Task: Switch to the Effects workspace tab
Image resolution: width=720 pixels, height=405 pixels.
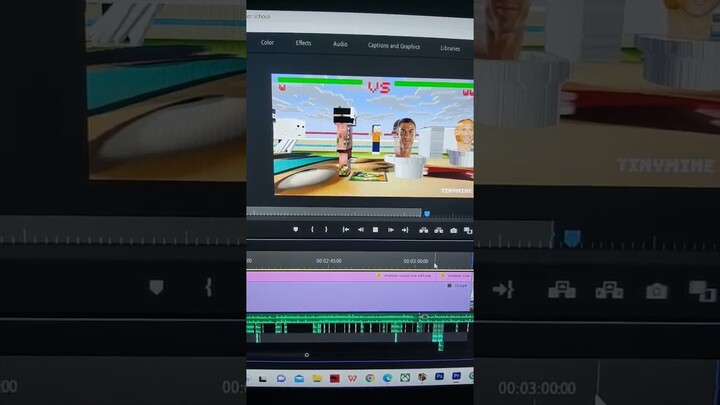Action: (x=304, y=43)
